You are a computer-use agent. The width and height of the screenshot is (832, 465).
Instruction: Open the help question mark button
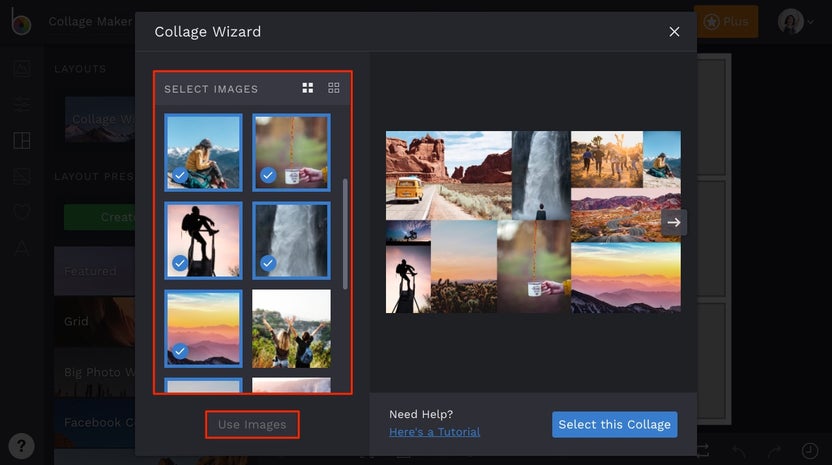(x=21, y=446)
